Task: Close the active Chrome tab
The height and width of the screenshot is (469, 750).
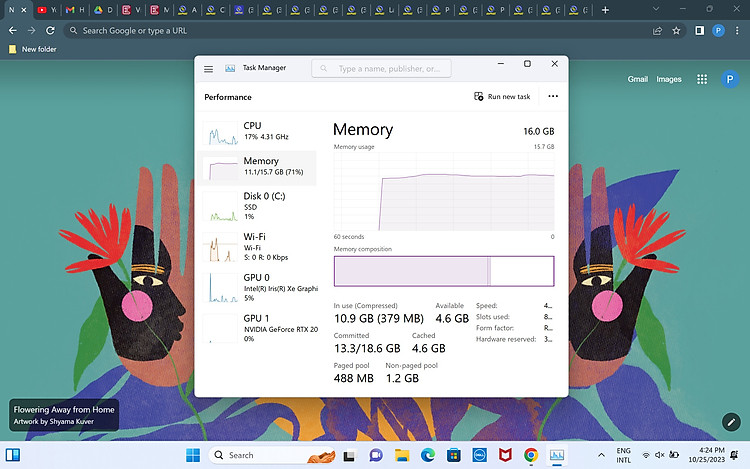Action: pos(23,10)
